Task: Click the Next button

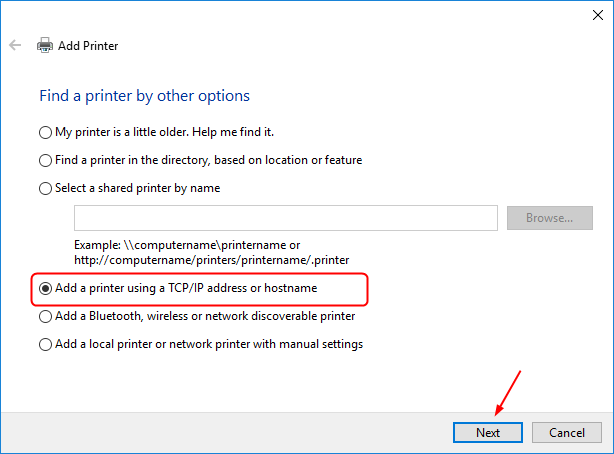Action: [x=488, y=432]
